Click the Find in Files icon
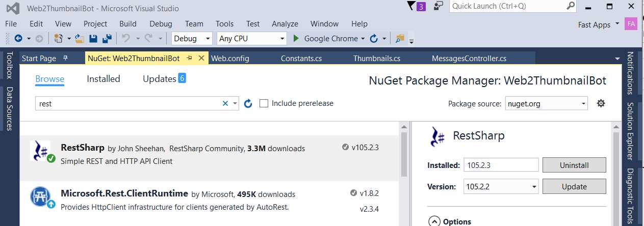644x226 pixels. (400, 38)
